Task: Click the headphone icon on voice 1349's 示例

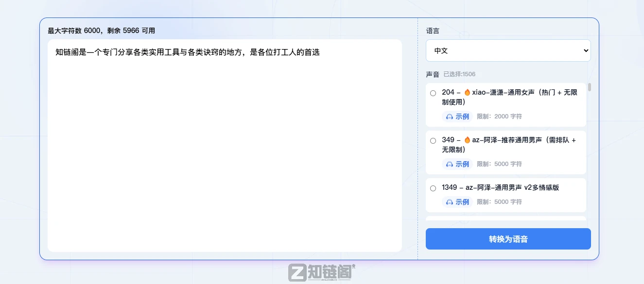Action: 449,202
